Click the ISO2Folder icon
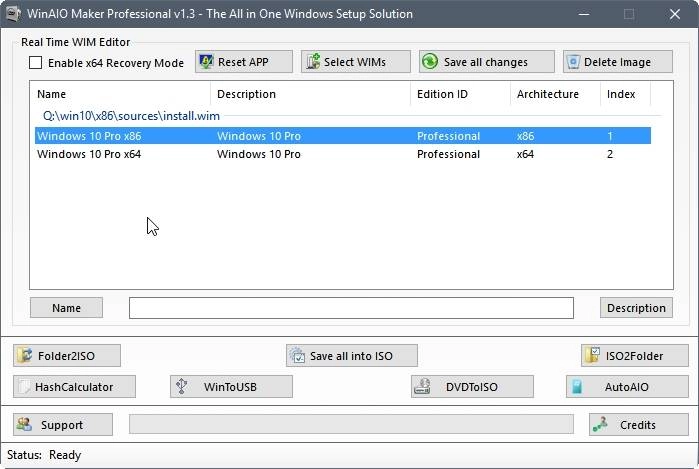This screenshot has height=469, width=699. (x=592, y=355)
